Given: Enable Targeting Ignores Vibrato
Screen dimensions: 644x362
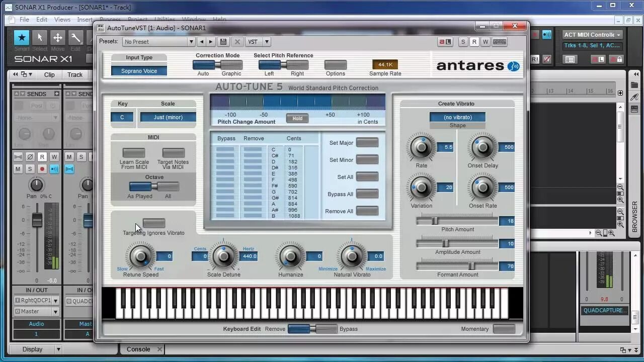Looking at the screenshot, I should 153,223.
